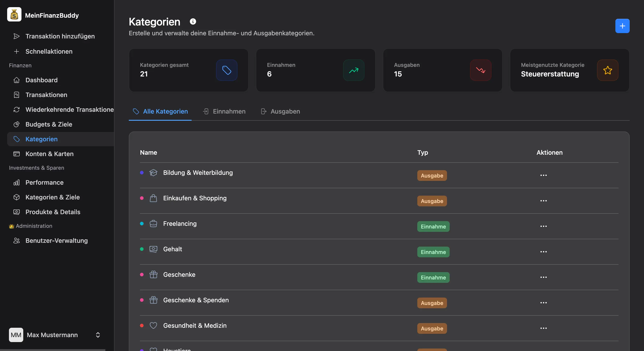644x351 pixels.
Task: Click the star icon on Meistgenutzte Kategorie
Action: [608, 70]
